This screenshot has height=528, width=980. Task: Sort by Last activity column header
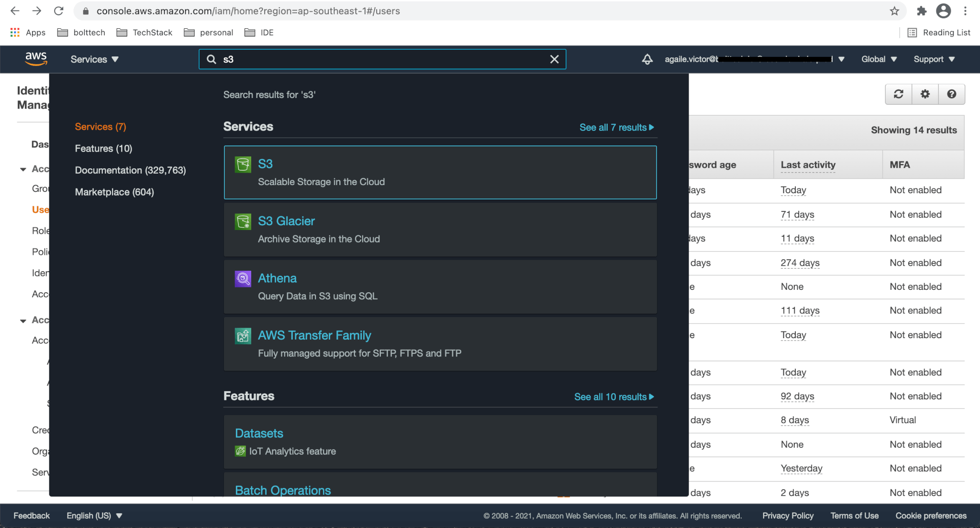pyautogui.click(x=808, y=165)
